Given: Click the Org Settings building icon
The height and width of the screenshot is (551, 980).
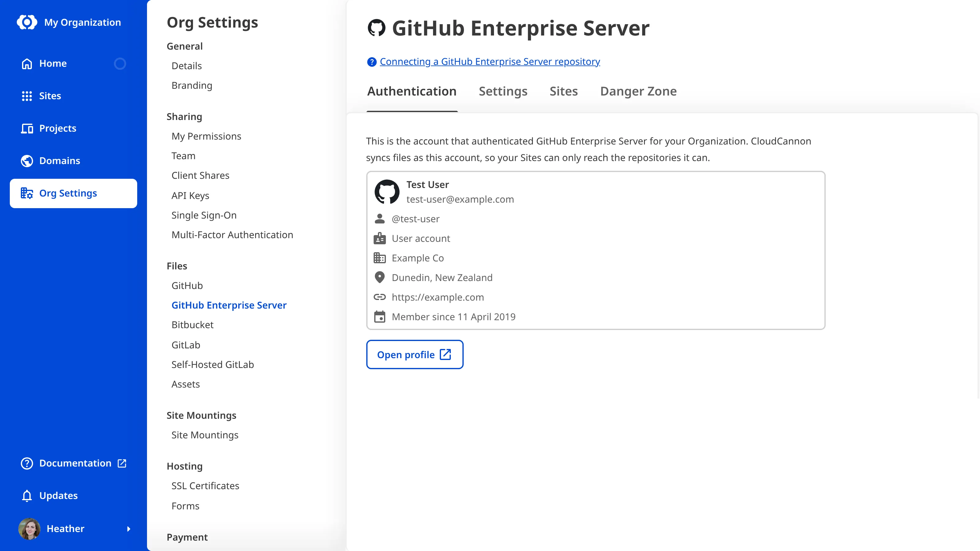Looking at the screenshot, I should click(x=27, y=193).
